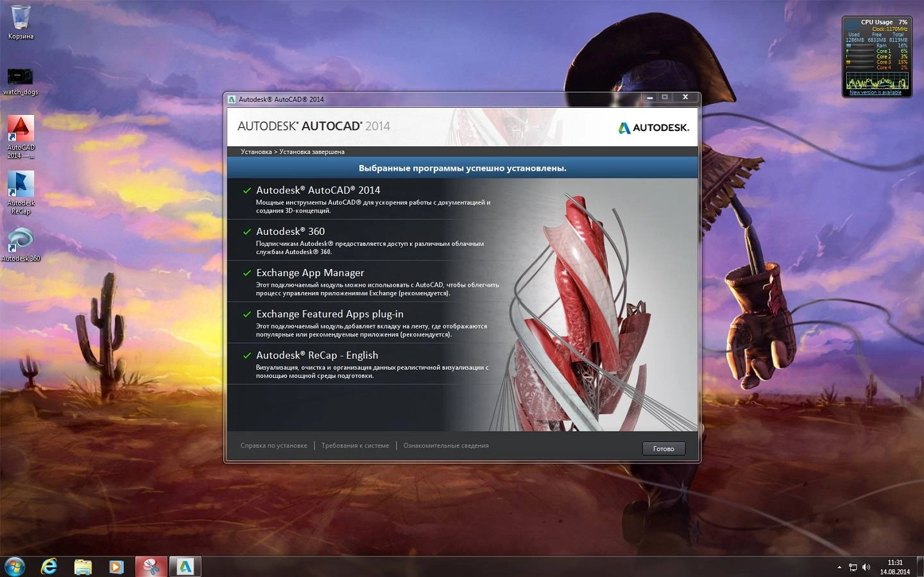Click the Готово button
Image resolution: width=924 pixels, height=577 pixels.
[663, 449]
